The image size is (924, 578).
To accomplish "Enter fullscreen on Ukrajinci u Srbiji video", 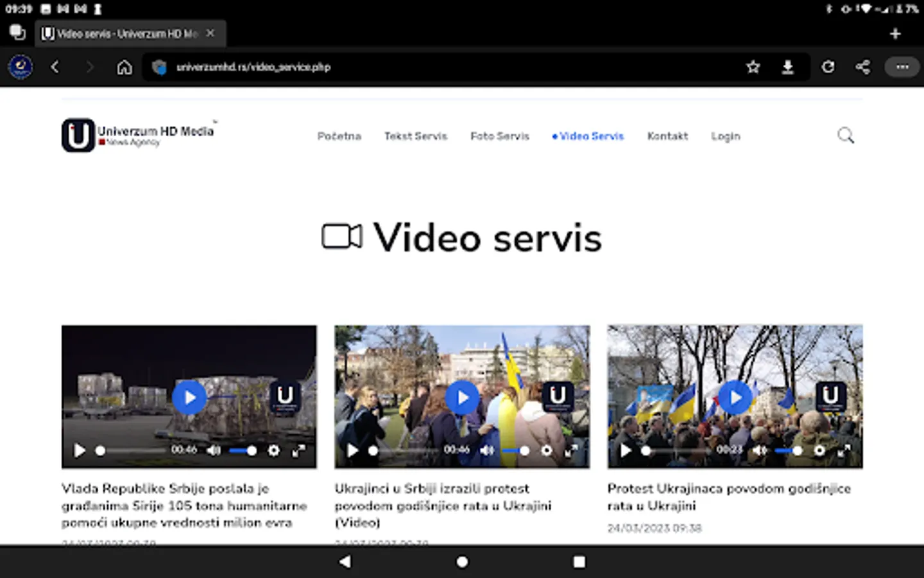I will pos(571,450).
